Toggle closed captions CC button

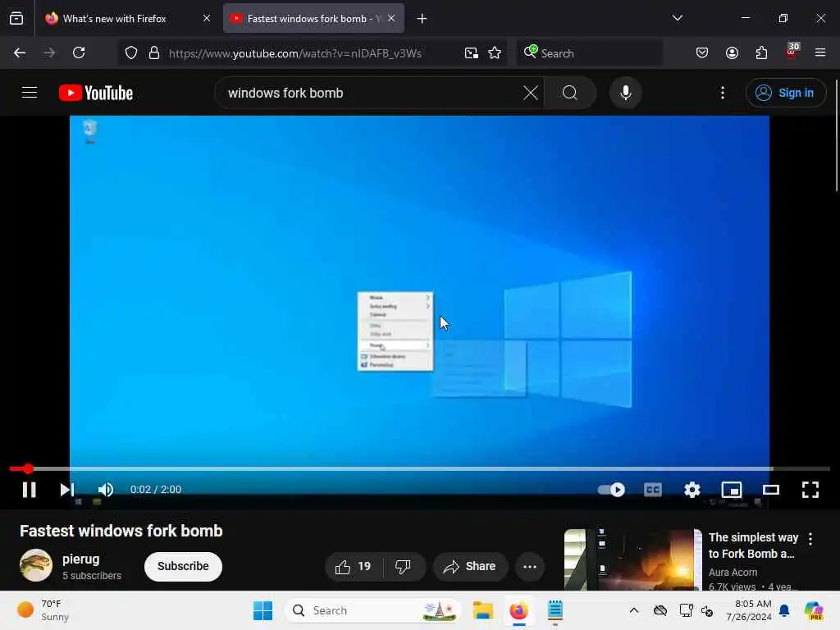(x=652, y=490)
